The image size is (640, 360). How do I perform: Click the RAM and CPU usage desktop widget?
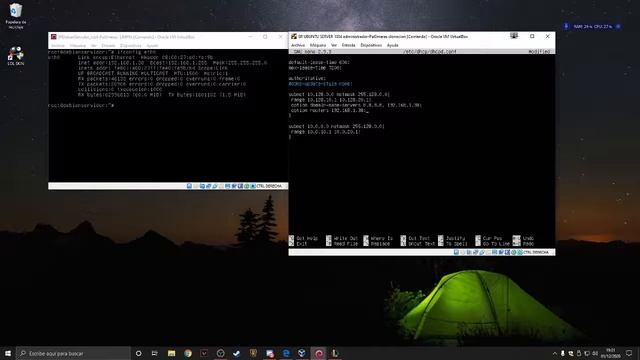593,27
